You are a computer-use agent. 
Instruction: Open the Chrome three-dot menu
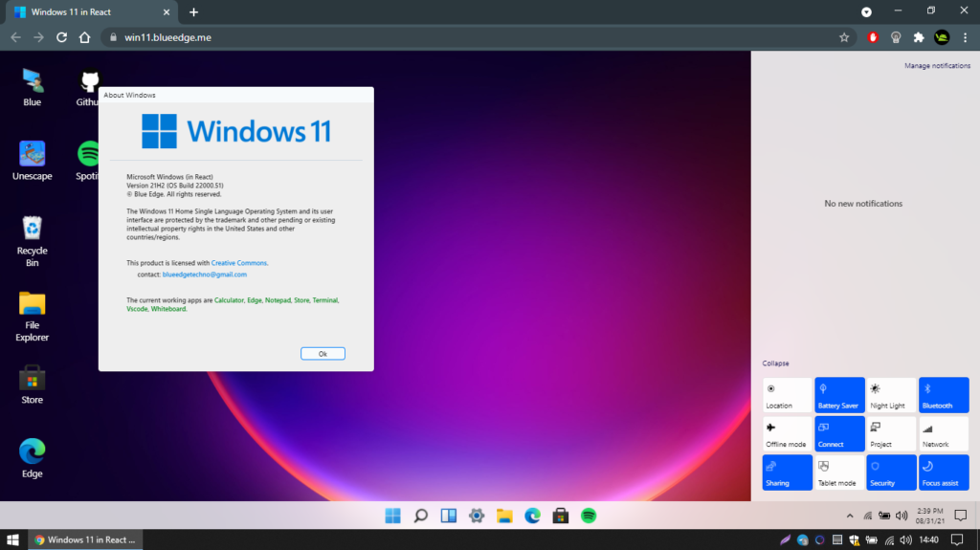click(965, 37)
